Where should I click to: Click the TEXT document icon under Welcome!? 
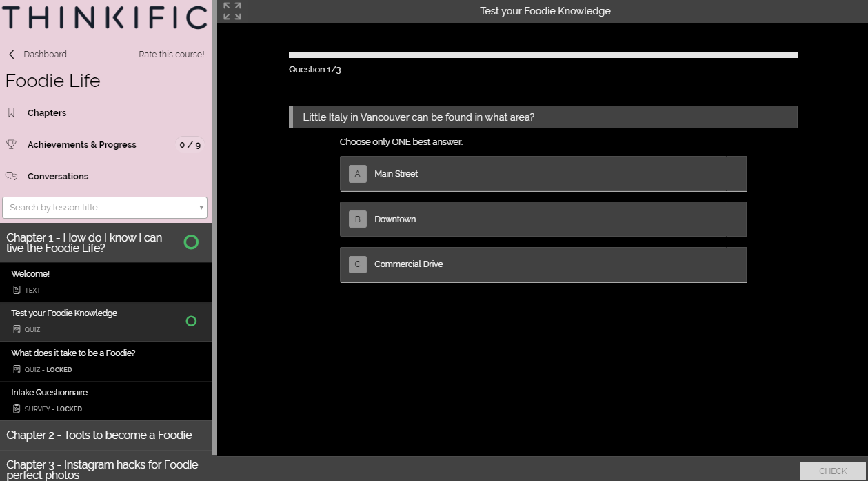click(17, 290)
